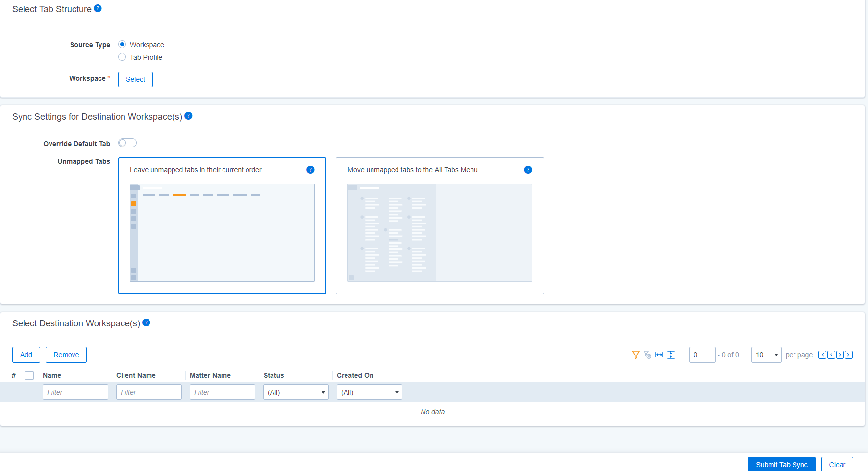Sort by the Created On column header

click(355, 375)
